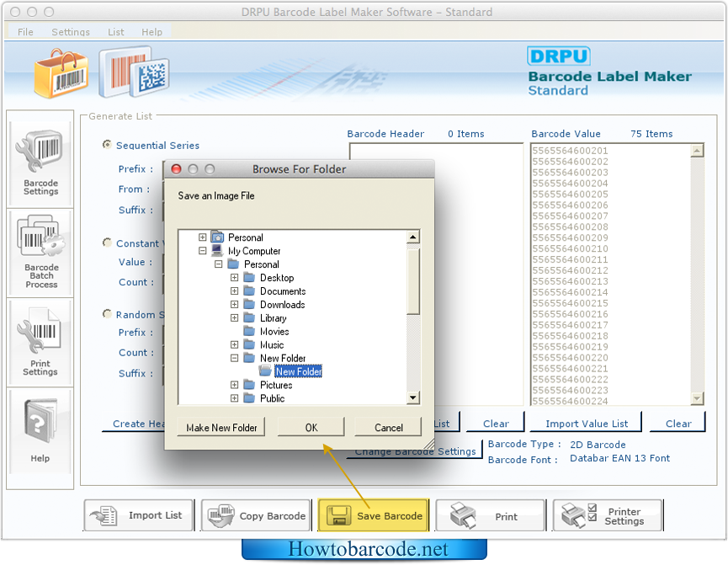Select the Music folder icon
The width and height of the screenshot is (728, 565).
click(249, 344)
